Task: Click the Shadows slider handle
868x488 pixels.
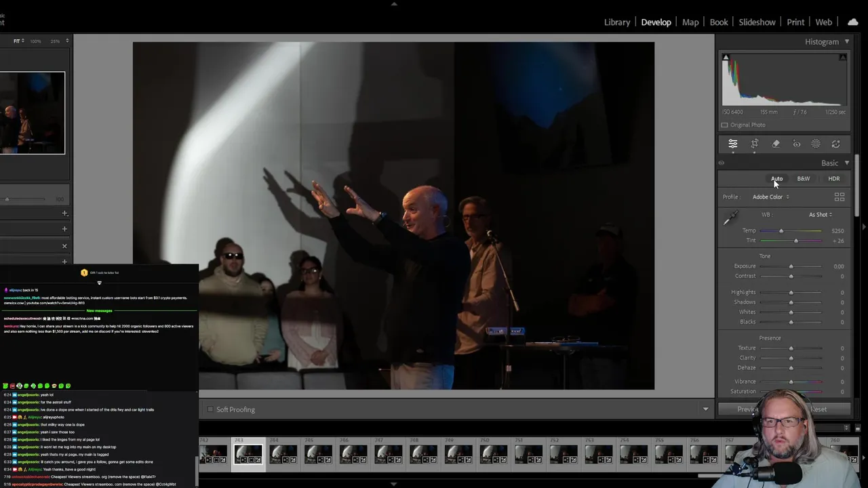Action: click(791, 302)
